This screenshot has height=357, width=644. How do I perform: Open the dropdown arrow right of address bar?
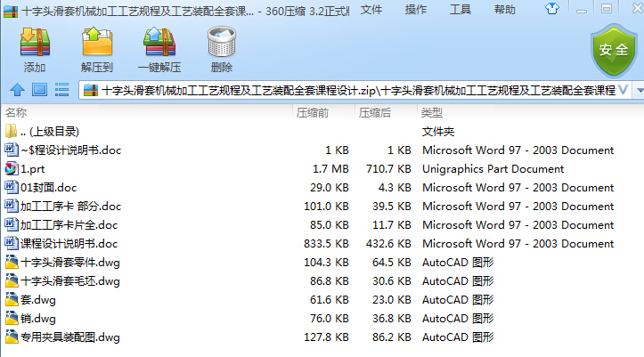click(640, 90)
